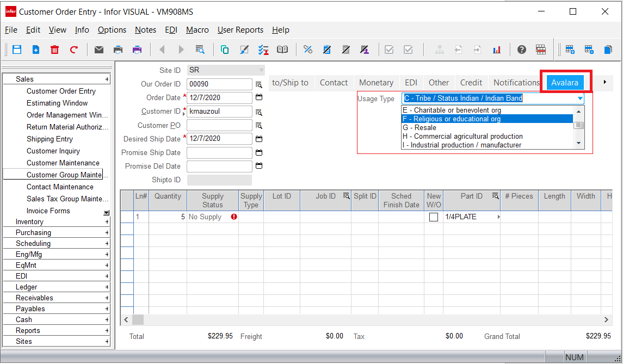Click the red Delete trash icon
Screen dimensions: 623x364
tap(55, 50)
